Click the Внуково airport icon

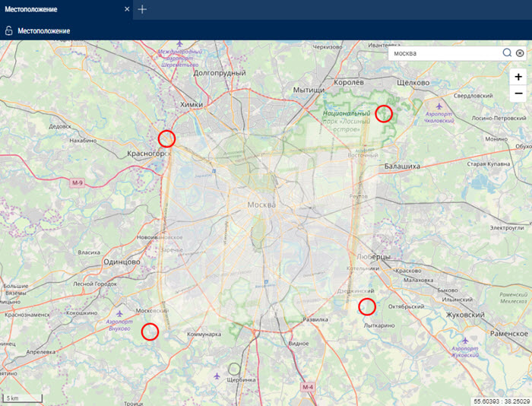click(119, 314)
